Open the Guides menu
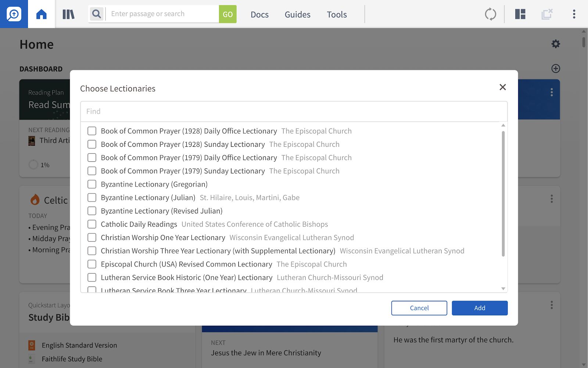 coord(297,14)
